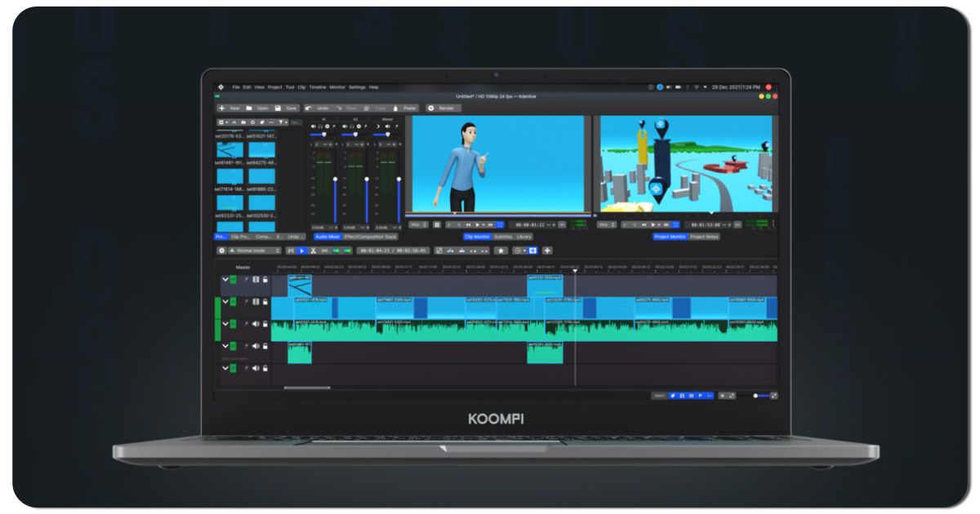Open the Timeline menu
The width and height of the screenshot is (980, 514).
(x=317, y=87)
